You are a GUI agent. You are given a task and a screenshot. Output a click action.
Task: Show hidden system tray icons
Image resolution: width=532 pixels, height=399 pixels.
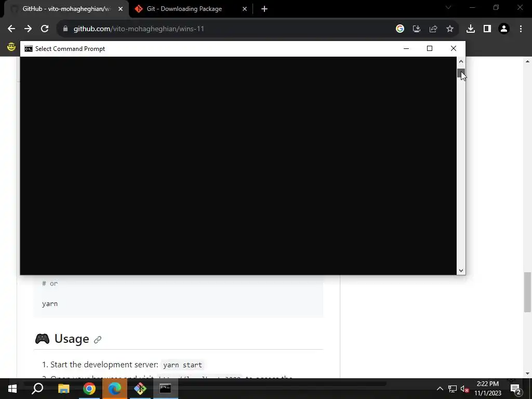pyautogui.click(x=440, y=389)
